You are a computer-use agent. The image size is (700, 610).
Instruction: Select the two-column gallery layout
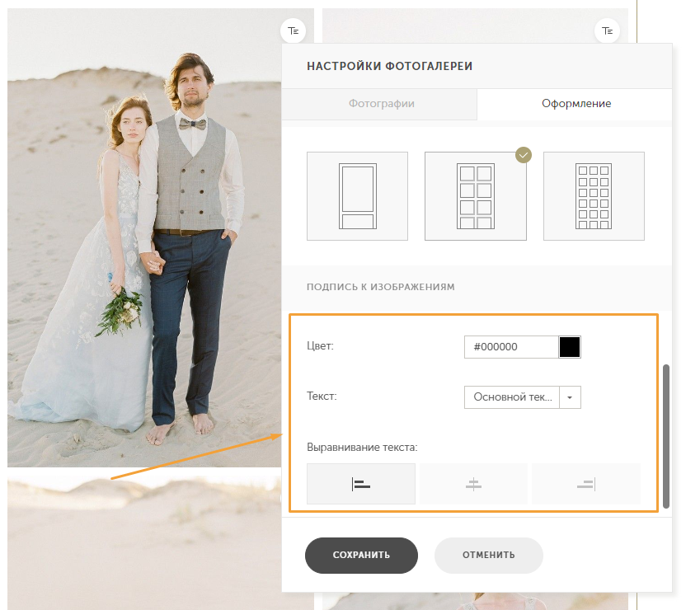(x=475, y=196)
